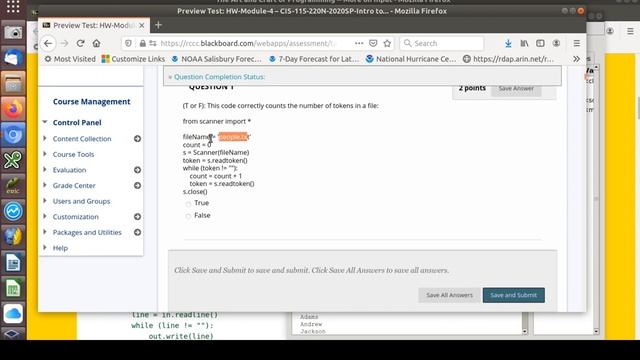This screenshot has height=360, width=640.
Task: Expand the Customization menu
Action: 45,216
